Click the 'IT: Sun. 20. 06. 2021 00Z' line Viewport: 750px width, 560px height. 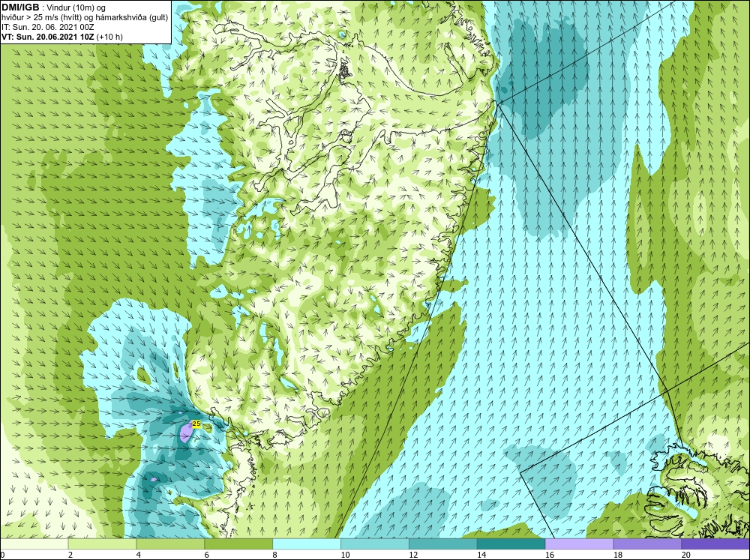pyautogui.click(x=48, y=27)
